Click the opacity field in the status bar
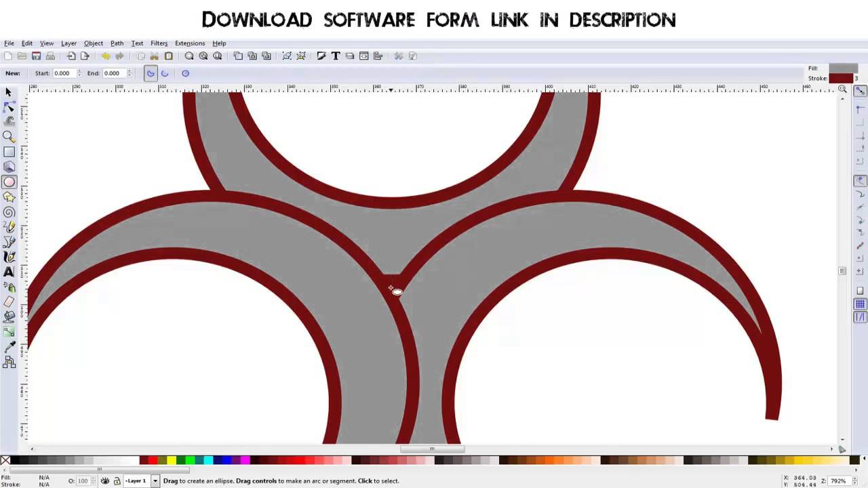The image size is (868, 488). click(83, 481)
